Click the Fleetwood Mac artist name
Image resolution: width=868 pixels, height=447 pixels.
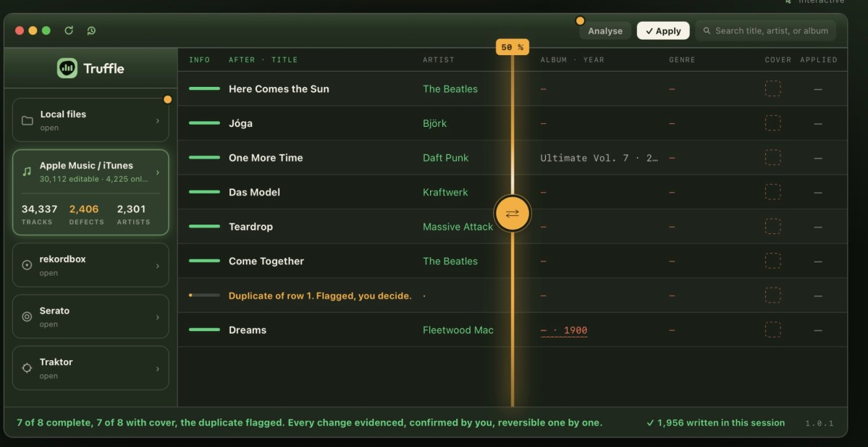[458, 330]
